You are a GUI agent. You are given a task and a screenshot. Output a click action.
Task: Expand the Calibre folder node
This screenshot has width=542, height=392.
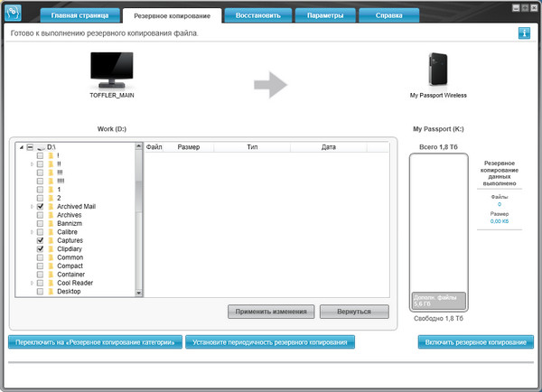coord(32,232)
